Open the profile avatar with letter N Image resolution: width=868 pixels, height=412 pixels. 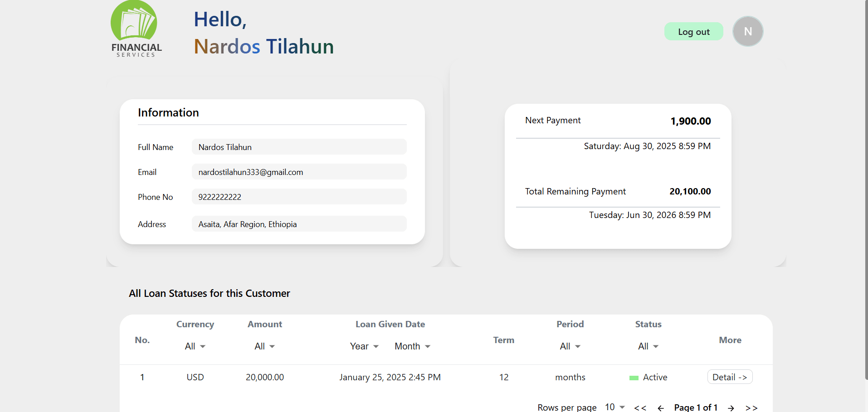coord(747,31)
